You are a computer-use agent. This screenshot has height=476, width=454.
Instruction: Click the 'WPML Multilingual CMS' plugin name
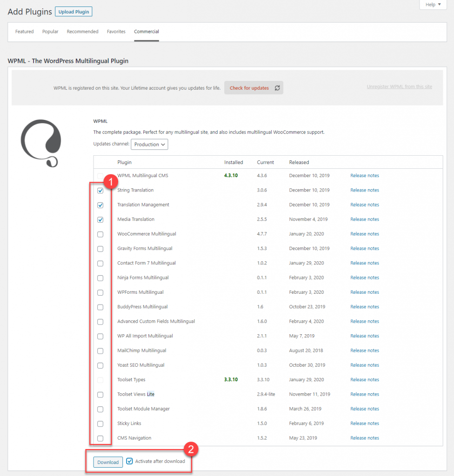point(143,175)
